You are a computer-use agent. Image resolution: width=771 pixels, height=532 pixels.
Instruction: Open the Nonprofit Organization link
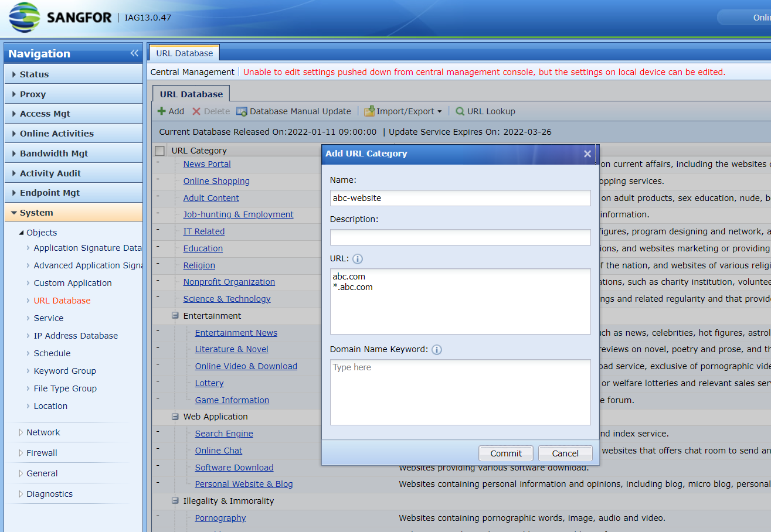tap(229, 282)
